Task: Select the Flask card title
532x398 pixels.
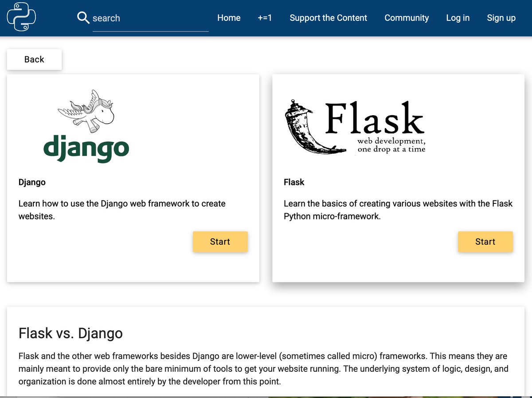Action: 294,182
